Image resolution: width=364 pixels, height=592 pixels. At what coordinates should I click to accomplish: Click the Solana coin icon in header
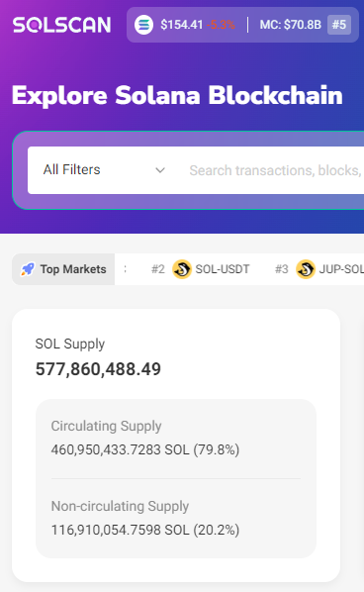pos(143,25)
